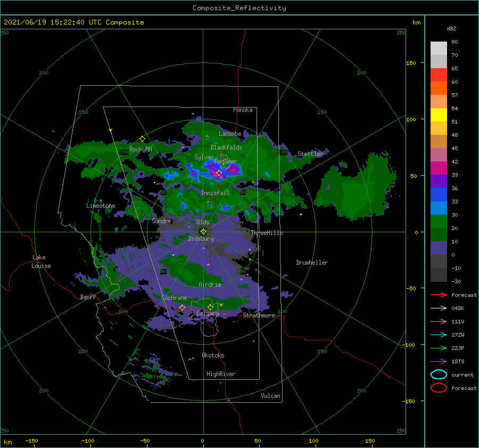Image resolution: width=479 pixels, height=448 pixels.
Task: Click the Strathmore town label
Action: click(259, 315)
